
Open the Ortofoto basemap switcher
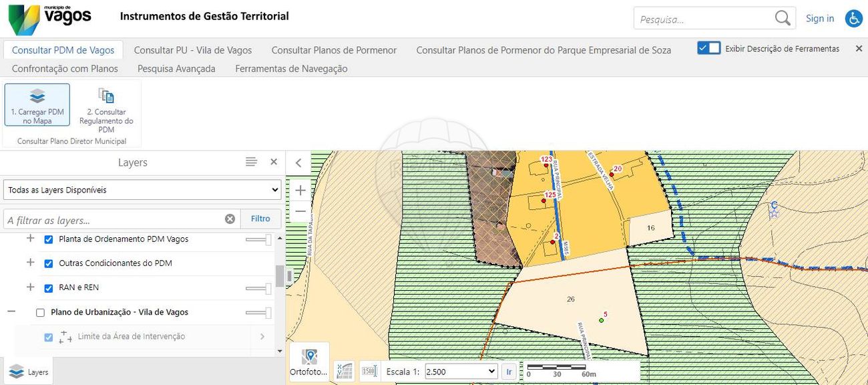309,362
